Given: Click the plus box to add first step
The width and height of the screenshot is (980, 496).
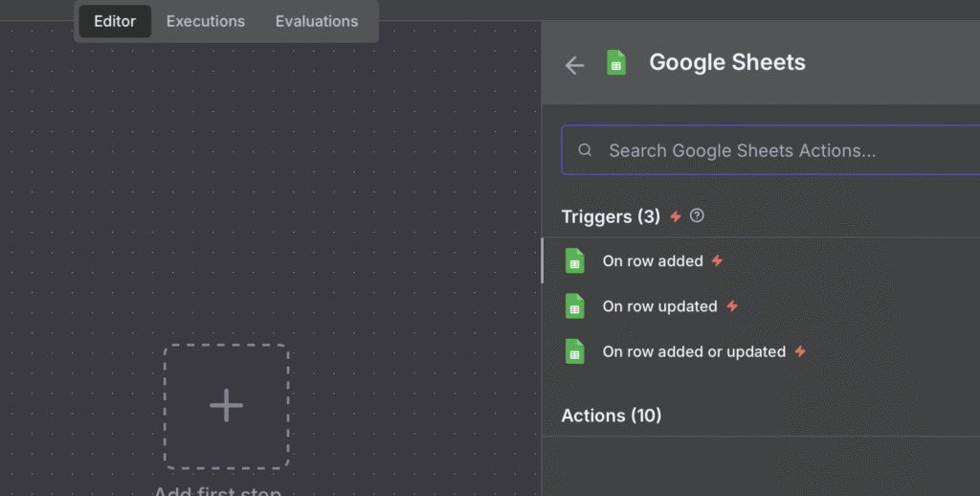Looking at the screenshot, I should (x=226, y=406).
